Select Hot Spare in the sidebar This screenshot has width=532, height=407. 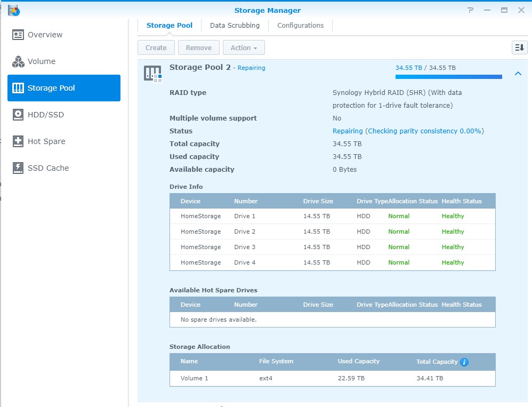(64, 141)
